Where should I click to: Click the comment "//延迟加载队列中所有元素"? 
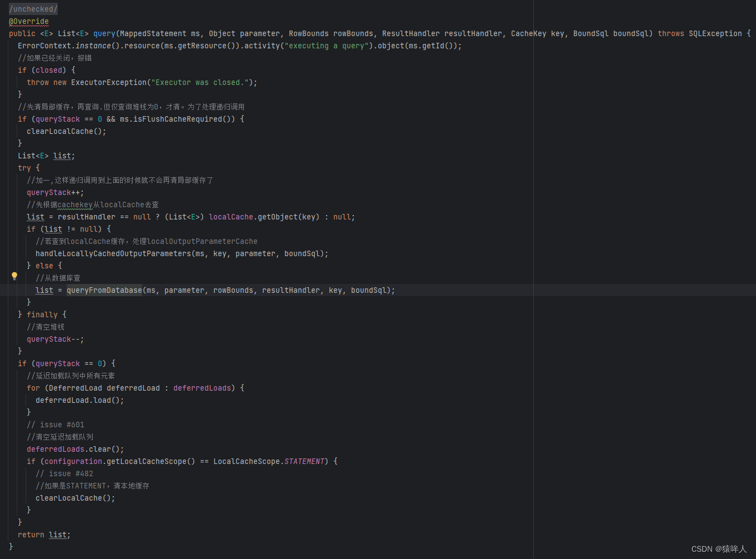(71, 376)
